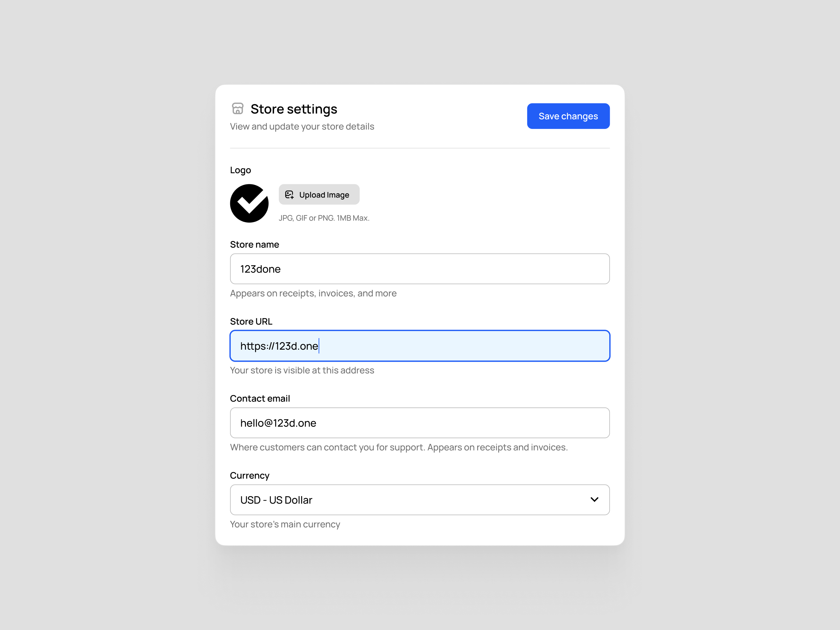Click the Logo section label
Viewport: 840px width, 630px height.
[x=240, y=170]
